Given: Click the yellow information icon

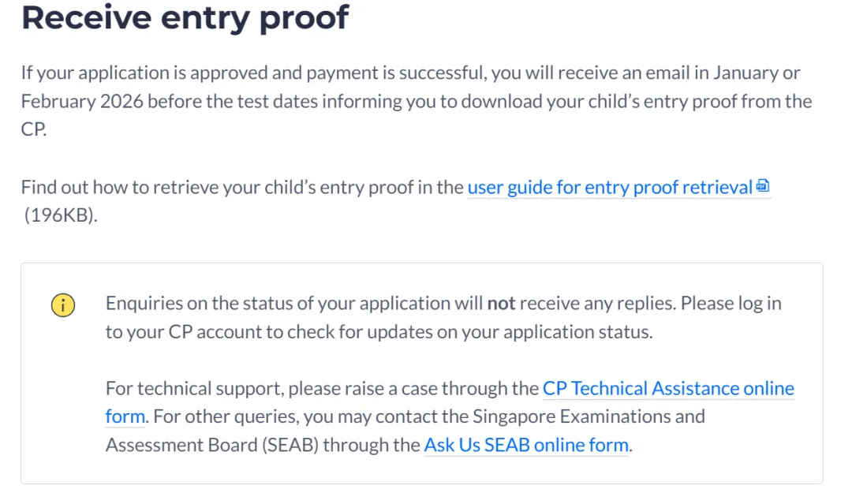Looking at the screenshot, I should [x=63, y=304].
